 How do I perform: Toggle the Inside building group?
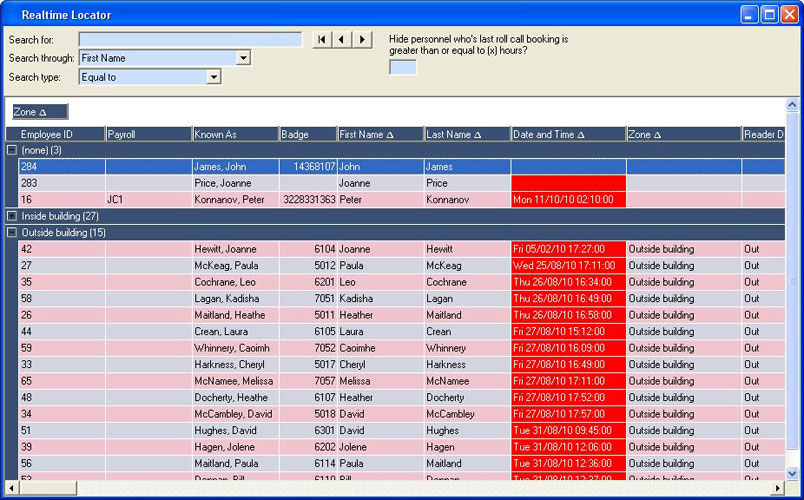(12, 216)
